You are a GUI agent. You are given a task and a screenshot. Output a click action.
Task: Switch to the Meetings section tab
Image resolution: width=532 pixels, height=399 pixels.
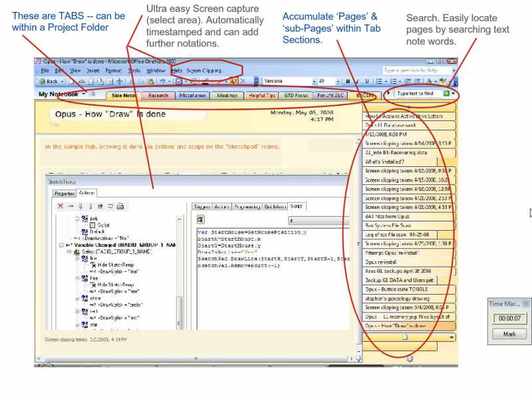coord(227,96)
